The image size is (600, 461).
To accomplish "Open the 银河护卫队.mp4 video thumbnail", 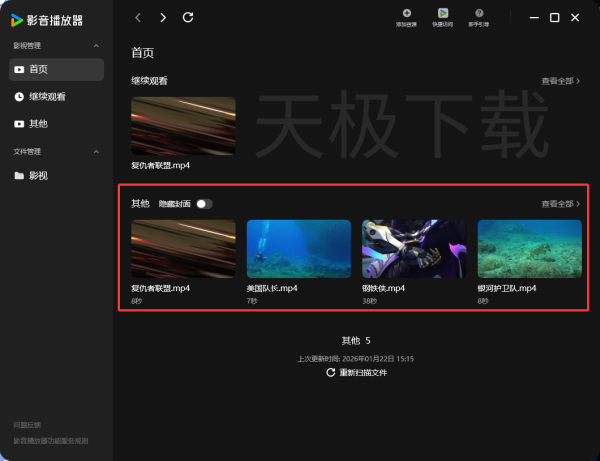I will click(x=529, y=249).
